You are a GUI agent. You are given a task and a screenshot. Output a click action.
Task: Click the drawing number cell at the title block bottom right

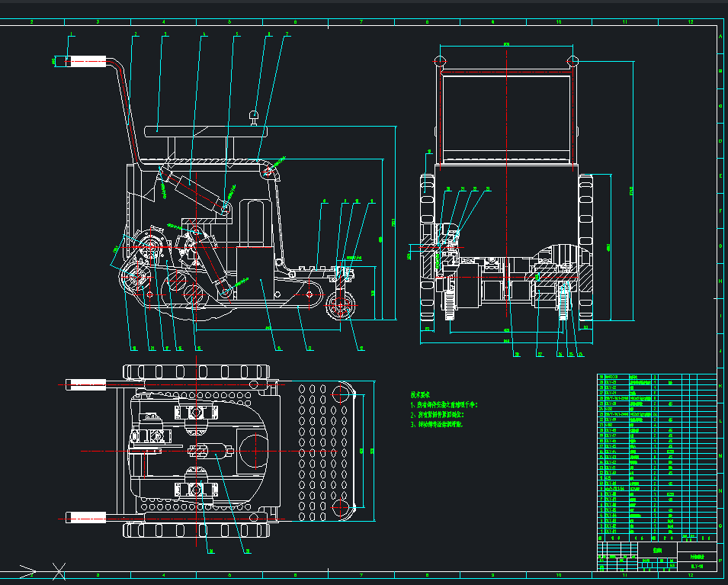697,567
